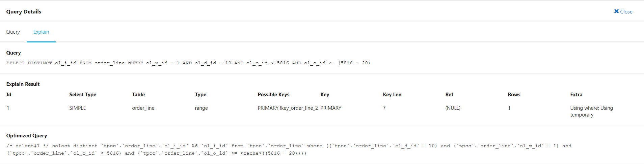The image size is (644, 165).
Task: Click the SELECT DISTINCT query text
Action: pyautogui.click(x=188, y=63)
